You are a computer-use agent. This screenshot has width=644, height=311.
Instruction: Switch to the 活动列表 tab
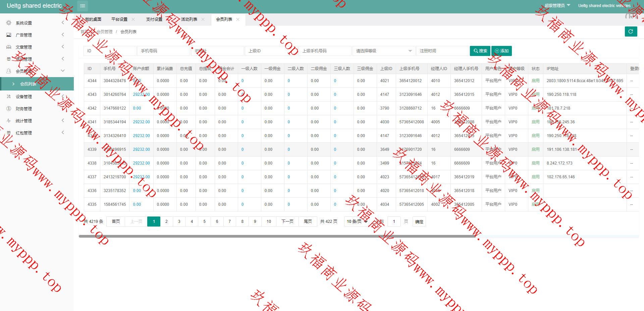point(189,19)
